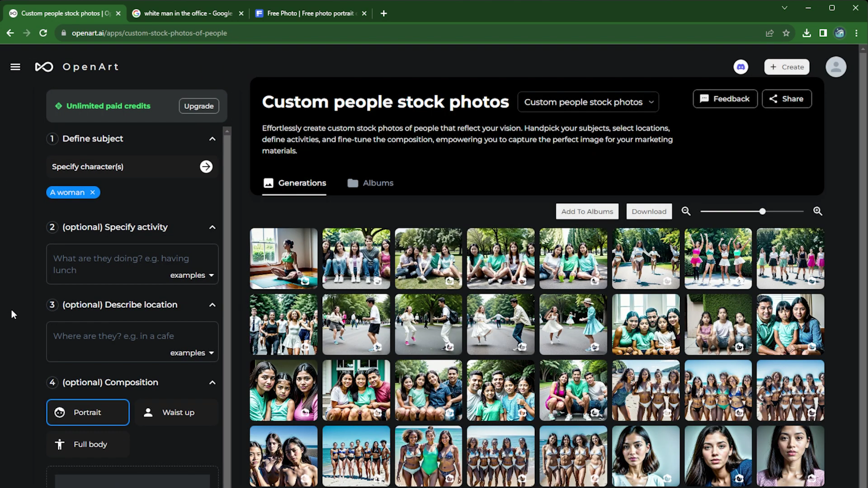The image size is (868, 488).
Task: Open the hamburger navigation menu
Action: click(x=15, y=66)
